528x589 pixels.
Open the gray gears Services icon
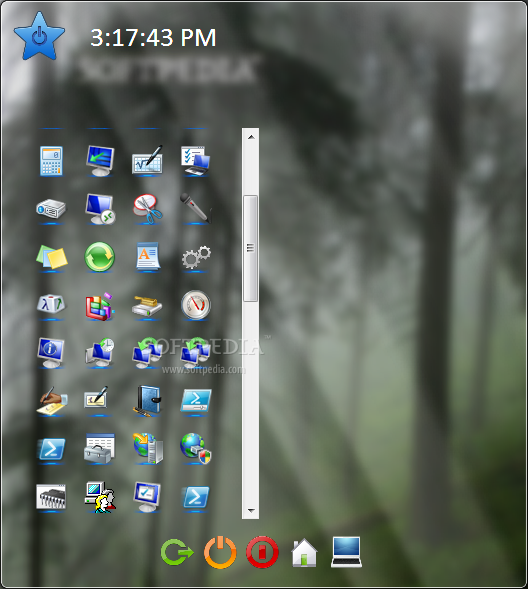pos(196,257)
